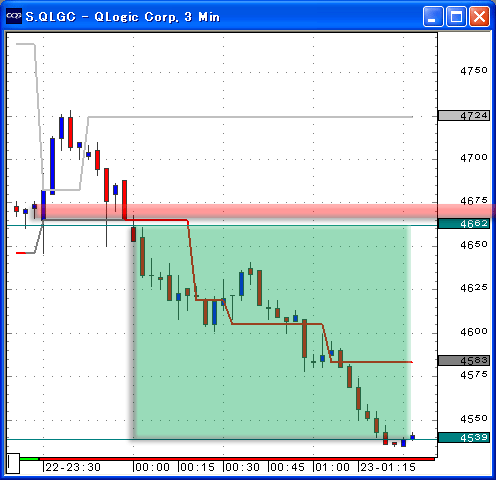Viewport: 496px width, 480px height.
Task: Click the scroll box at bottom-left corner
Action: pos(13,463)
